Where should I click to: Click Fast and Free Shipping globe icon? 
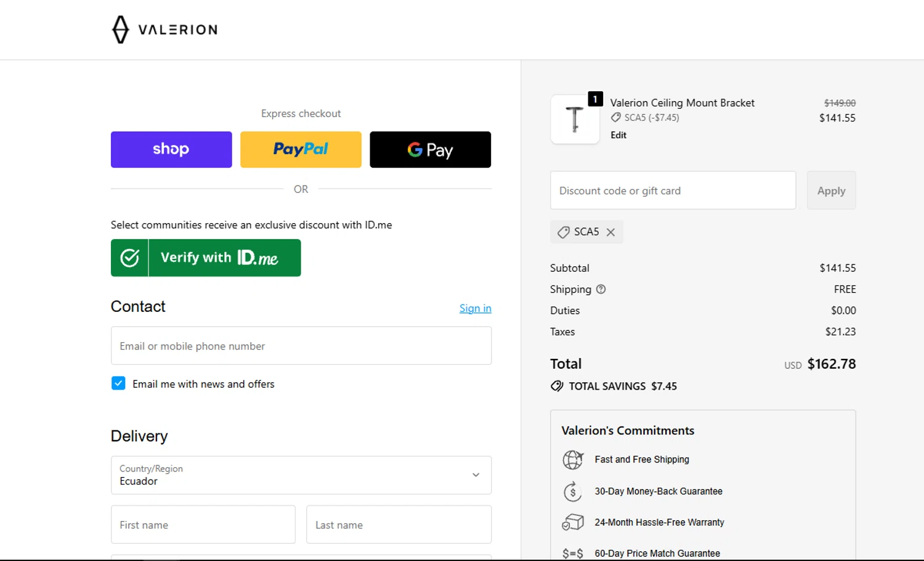(573, 459)
